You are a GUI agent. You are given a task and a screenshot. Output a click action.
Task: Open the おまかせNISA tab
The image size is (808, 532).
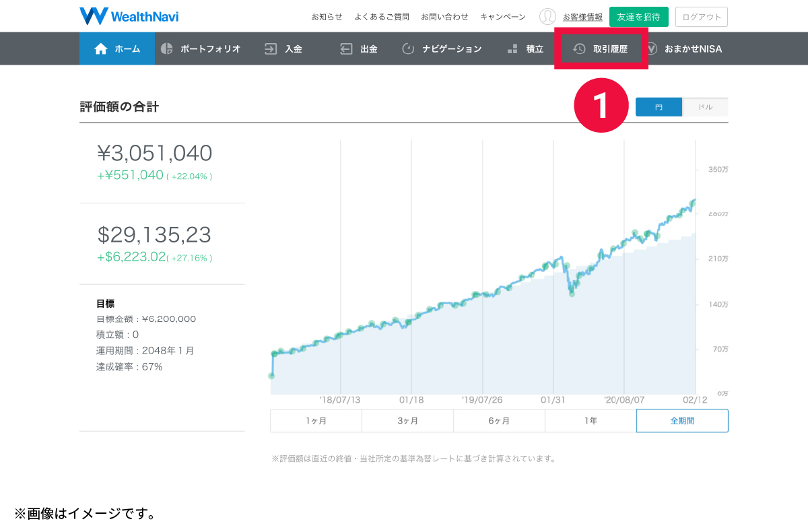click(684, 48)
